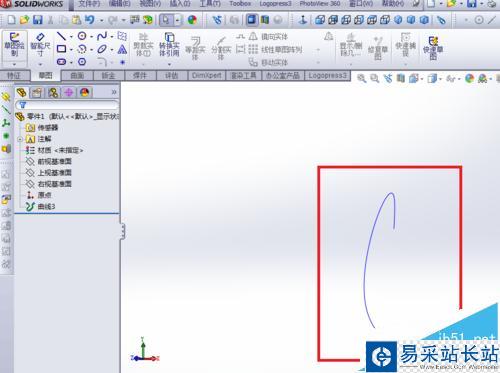Open the Circle tool dropdown arrow
This screenshot has width=500, height=373.
pos(91,36)
